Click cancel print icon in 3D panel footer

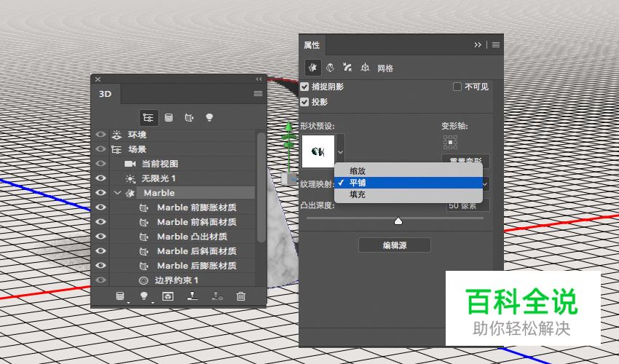tap(217, 296)
